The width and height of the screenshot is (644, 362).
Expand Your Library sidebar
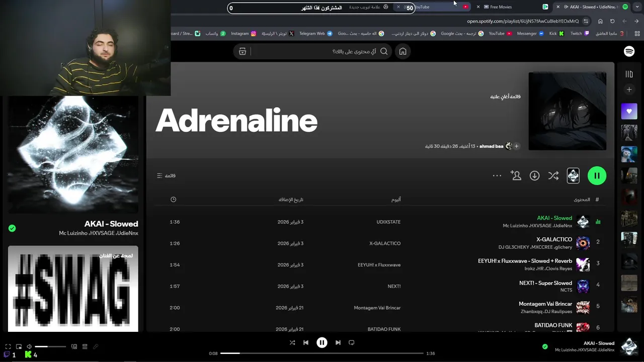tap(629, 74)
